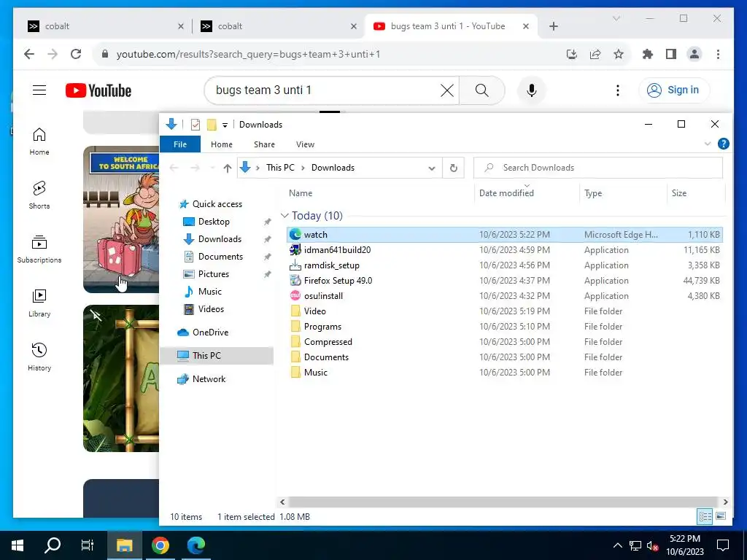This screenshot has width=747, height=560.
Task: Click Downloads in the address breadcrumb
Action: point(333,168)
